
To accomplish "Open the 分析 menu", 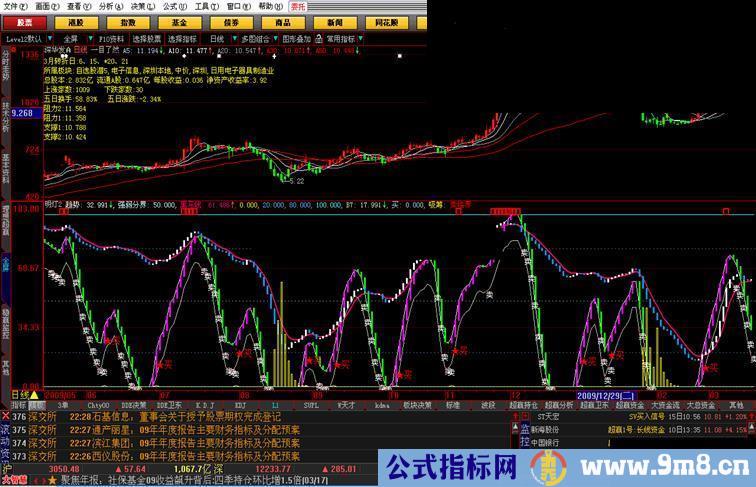I will click(100, 5).
